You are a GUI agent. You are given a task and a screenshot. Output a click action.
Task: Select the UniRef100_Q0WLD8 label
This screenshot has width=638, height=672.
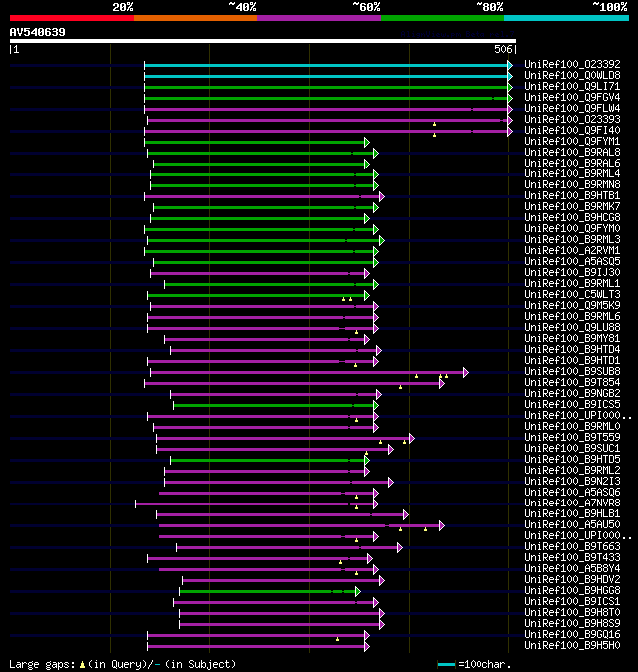click(x=572, y=75)
